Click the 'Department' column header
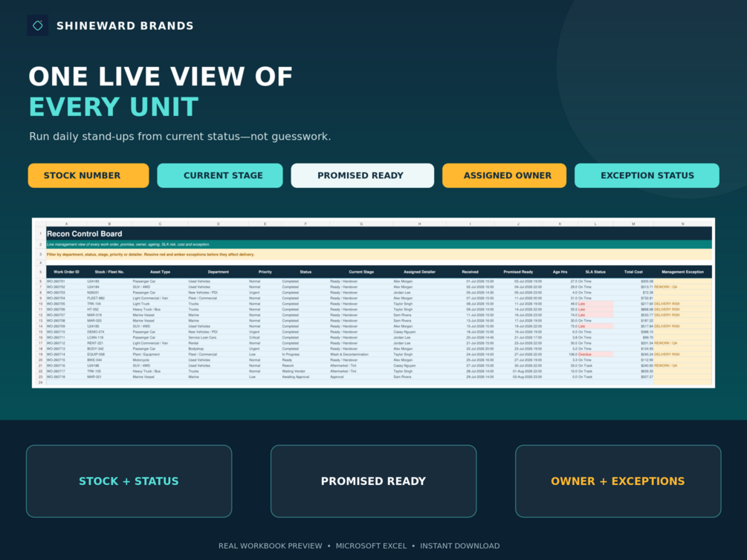747x560 pixels. [x=219, y=272]
